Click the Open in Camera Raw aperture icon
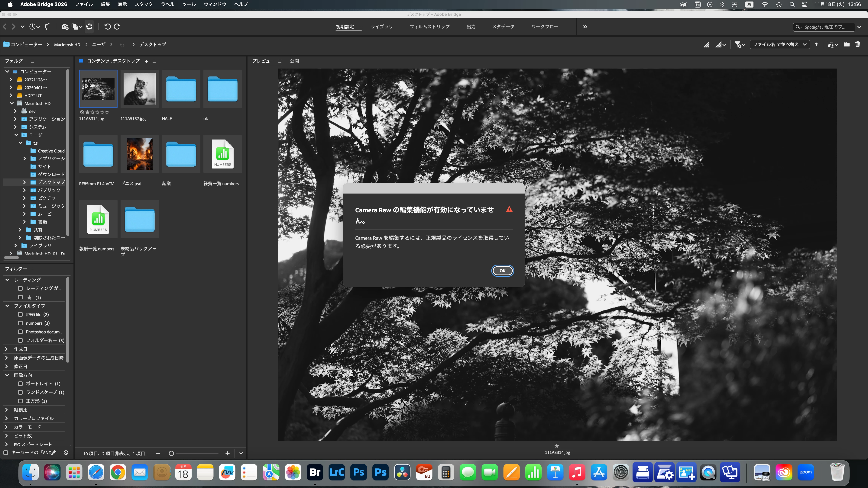The width and height of the screenshot is (868, 488). [89, 27]
